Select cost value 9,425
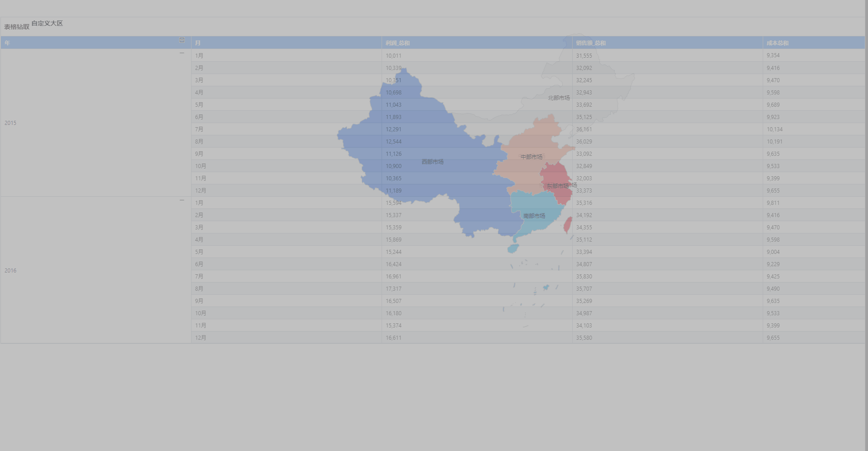 (773, 277)
